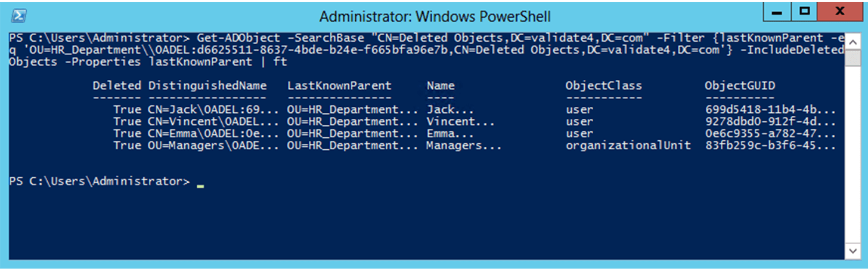Maximize the PowerShell window
Viewport: 868px width, 271px height.
point(804,13)
